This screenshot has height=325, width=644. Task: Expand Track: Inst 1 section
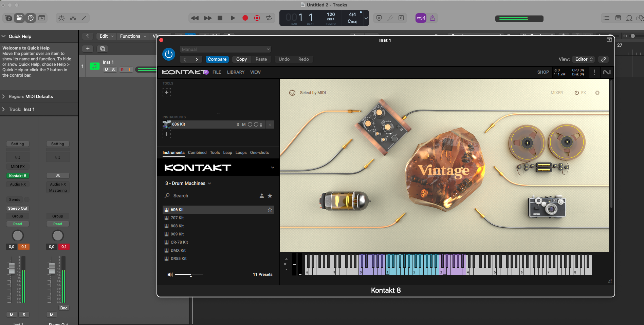coord(3,110)
